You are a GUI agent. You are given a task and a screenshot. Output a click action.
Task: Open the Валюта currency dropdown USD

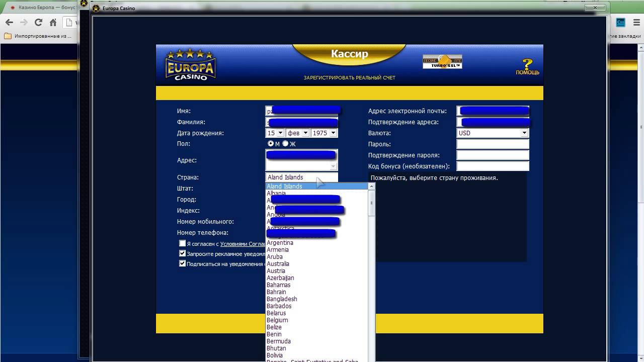pos(493,133)
